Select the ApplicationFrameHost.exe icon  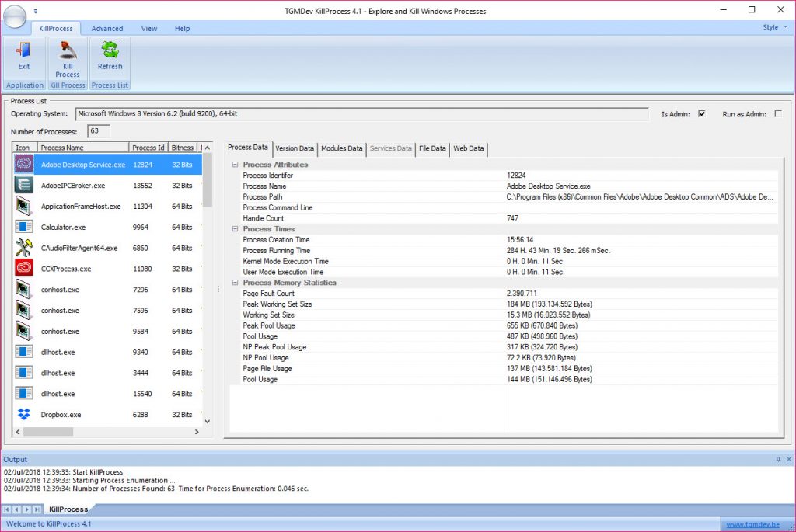pos(24,206)
